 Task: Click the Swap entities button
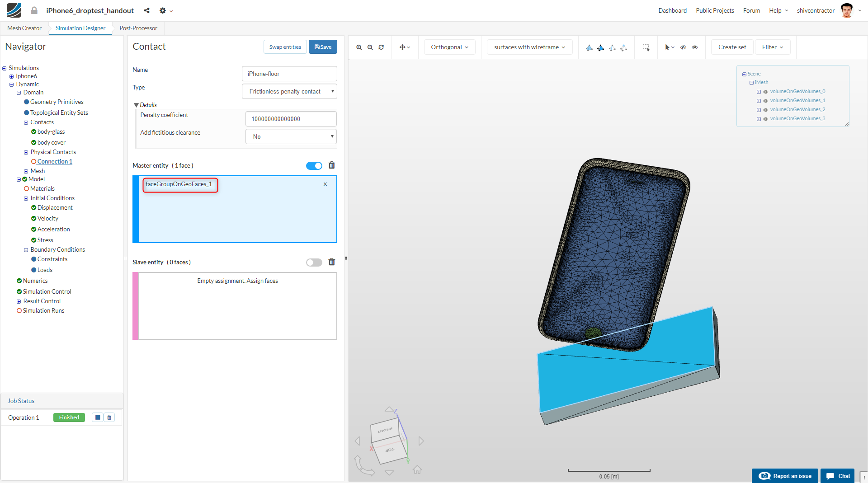[285, 47]
